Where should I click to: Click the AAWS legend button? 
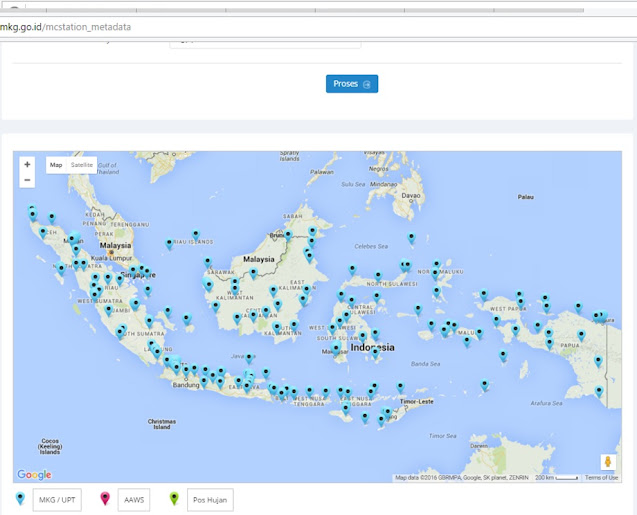pos(134,500)
